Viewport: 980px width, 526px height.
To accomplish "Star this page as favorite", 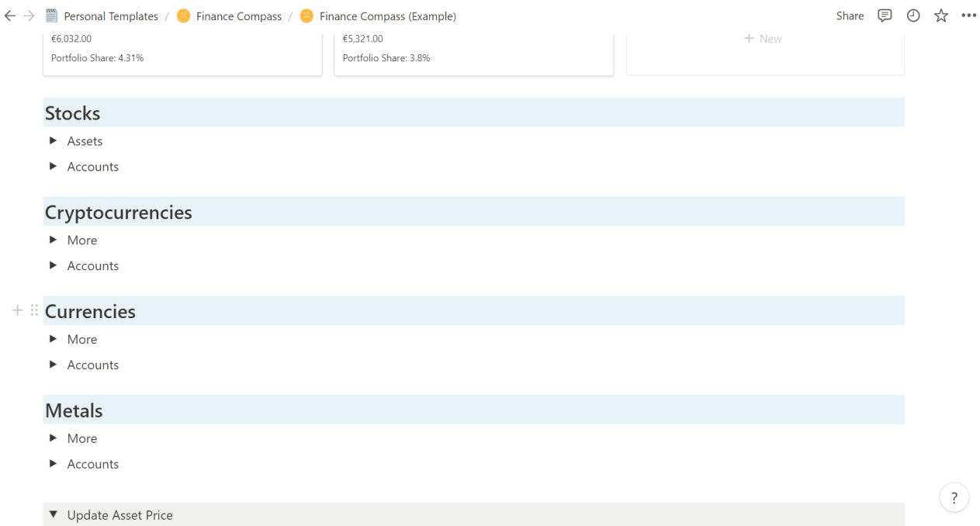I will [941, 16].
